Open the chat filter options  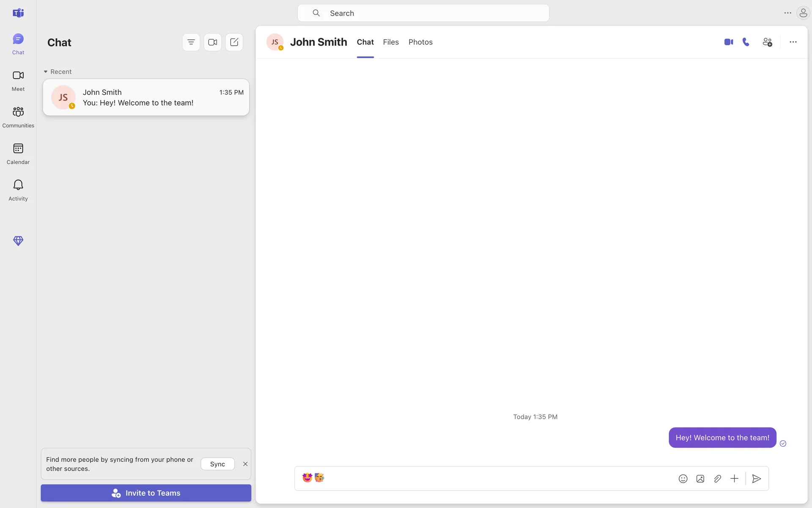point(191,42)
